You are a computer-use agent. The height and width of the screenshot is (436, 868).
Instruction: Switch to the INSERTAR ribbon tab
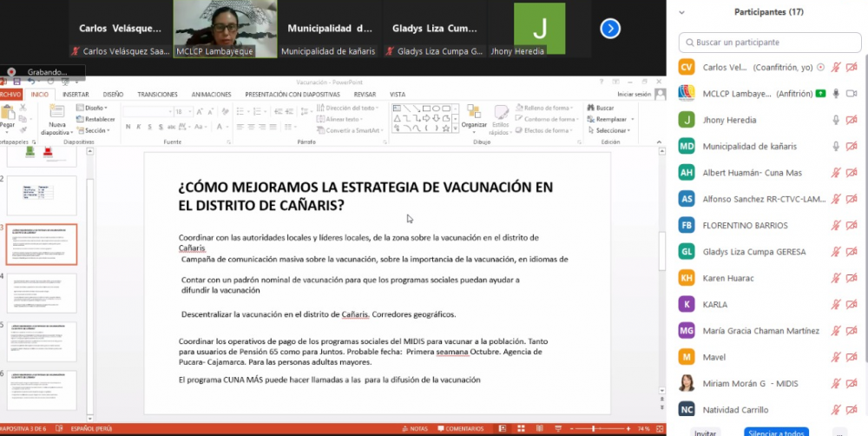click(75, 94)
